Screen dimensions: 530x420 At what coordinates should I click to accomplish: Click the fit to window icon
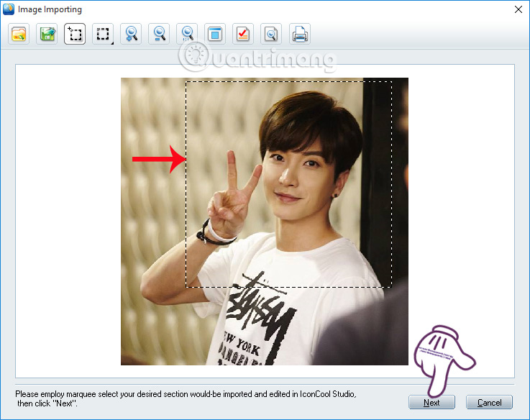(x=215, y=34)
